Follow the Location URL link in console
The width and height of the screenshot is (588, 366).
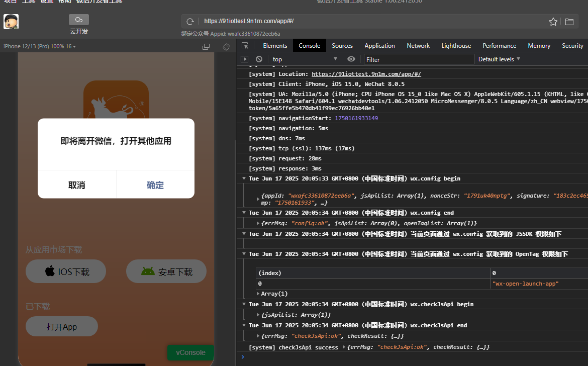366,74
